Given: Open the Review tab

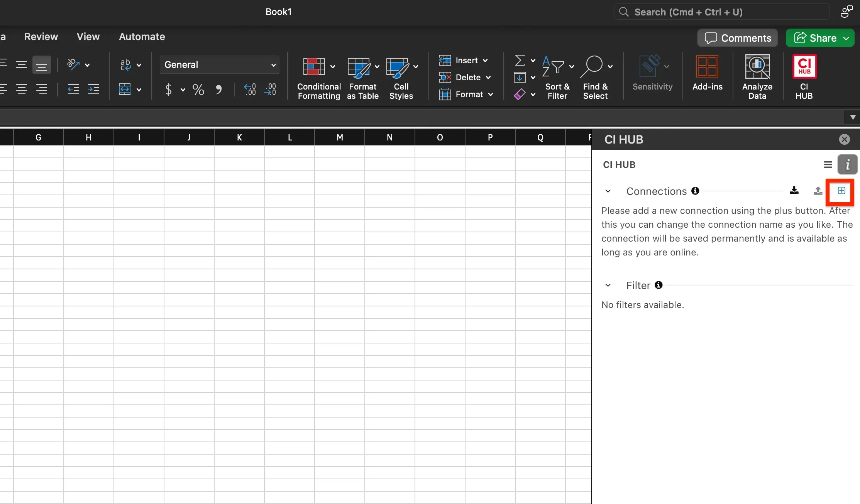Looking at the screenshot, I should [41, 37].
